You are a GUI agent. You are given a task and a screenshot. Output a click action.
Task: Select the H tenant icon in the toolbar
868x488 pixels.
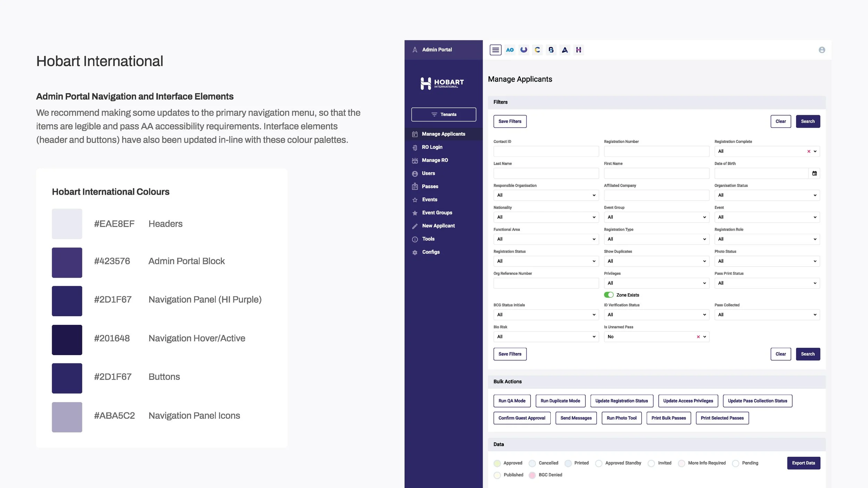[x=578, y=50]
